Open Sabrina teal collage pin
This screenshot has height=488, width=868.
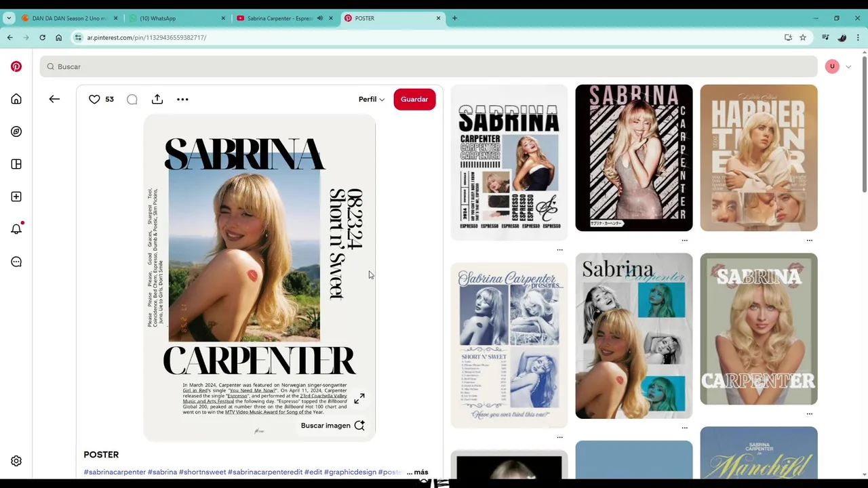click(634, 336)
